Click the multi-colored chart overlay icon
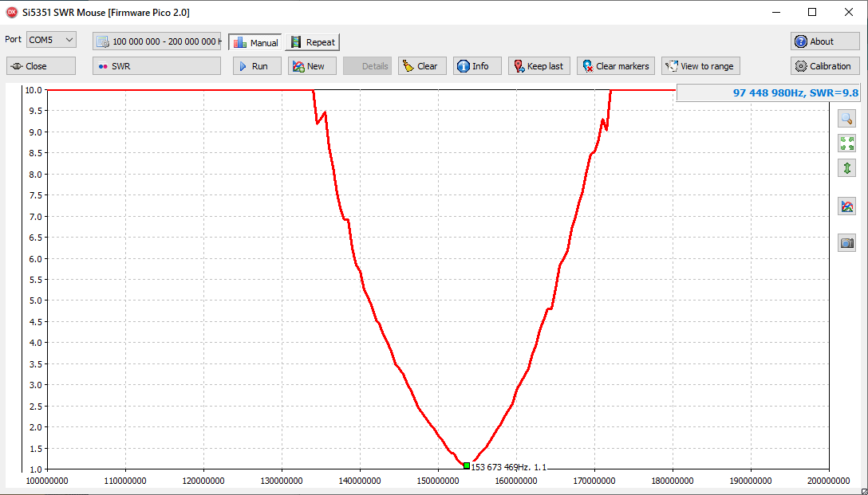Viewport: 868px width, 495px height. (846, 206)
